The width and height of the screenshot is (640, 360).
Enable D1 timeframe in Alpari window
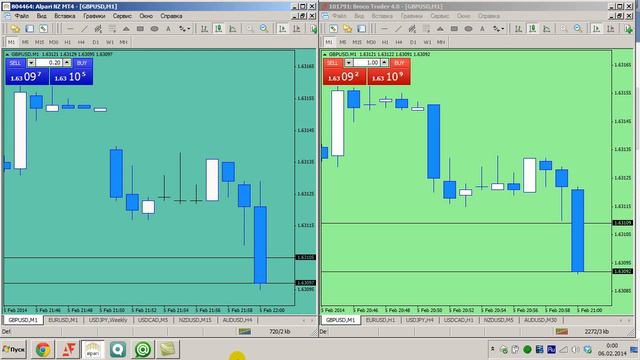click(x=96, y=42)
